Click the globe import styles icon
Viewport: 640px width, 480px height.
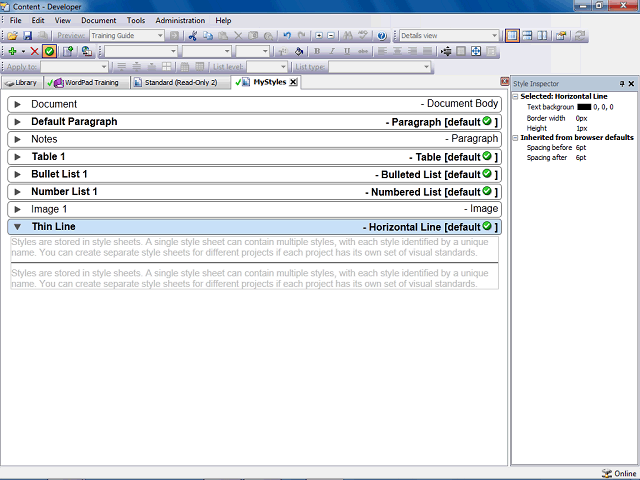click(x=86, y=51)
